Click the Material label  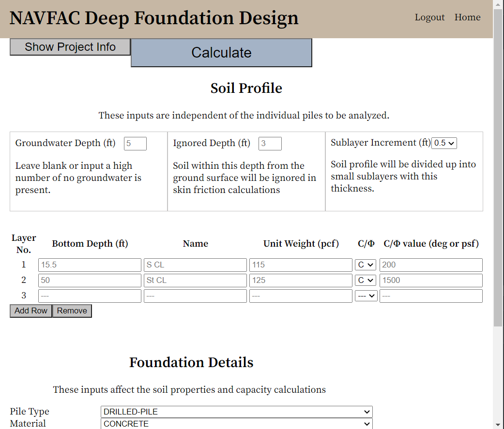pos(28,424)
